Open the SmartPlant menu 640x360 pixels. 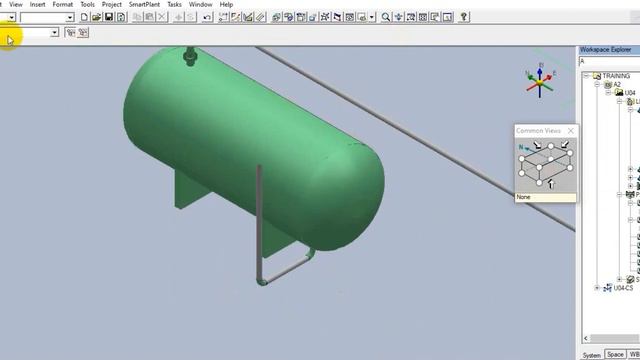(x=144, y=4)
